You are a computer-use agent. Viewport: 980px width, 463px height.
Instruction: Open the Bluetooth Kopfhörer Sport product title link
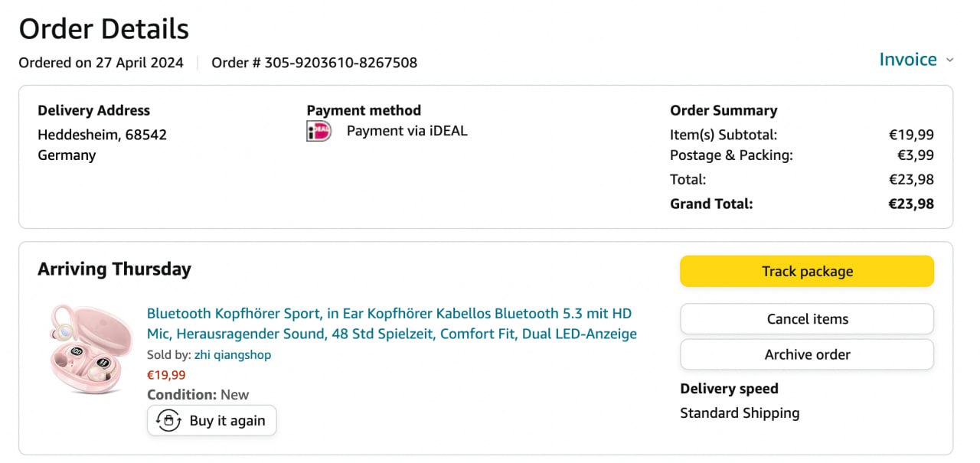(x=391, y=324)
